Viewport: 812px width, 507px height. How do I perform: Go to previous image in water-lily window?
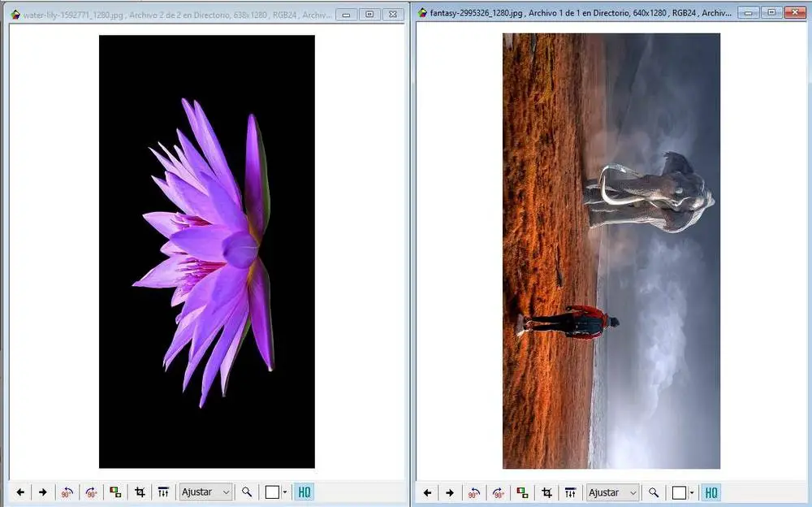[20, 492]
